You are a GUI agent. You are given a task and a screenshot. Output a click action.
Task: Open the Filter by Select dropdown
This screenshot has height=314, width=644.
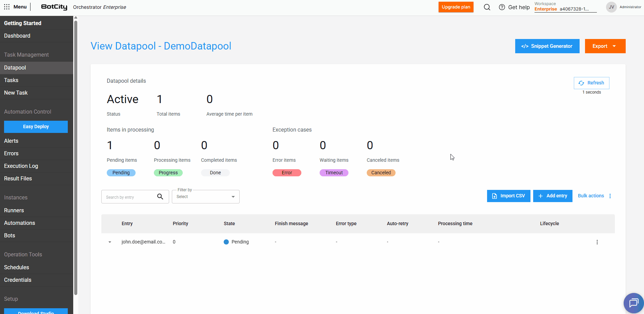coord(205,197)
